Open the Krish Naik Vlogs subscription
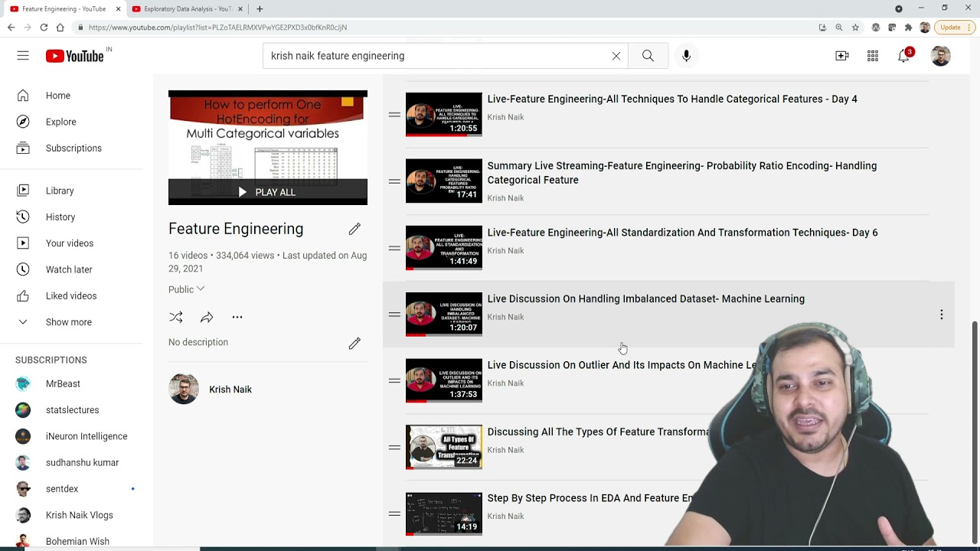This screenshot has width=980, height=551. tap(79, 515)
